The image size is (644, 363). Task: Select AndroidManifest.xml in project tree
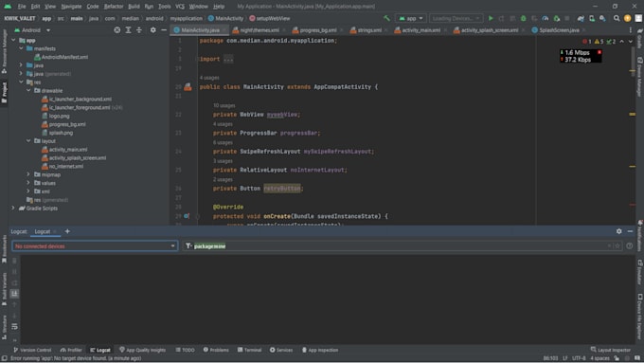coord(61,57)
